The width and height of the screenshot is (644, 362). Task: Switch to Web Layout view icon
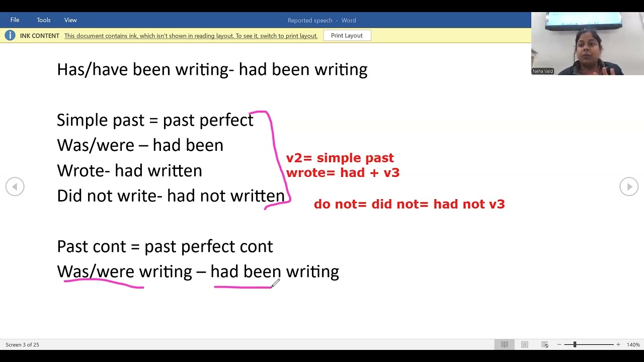tap(544, 344)
